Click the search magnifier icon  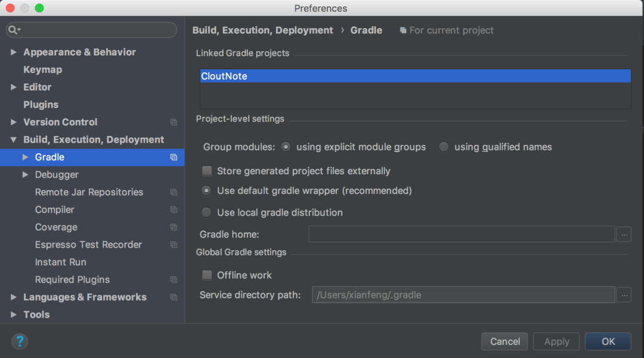(13, 30)
